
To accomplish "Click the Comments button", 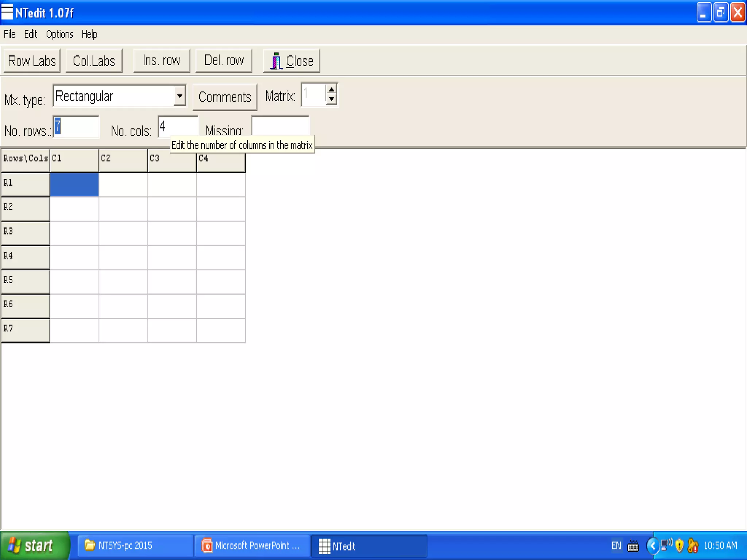I will click(x=225, y=97).
